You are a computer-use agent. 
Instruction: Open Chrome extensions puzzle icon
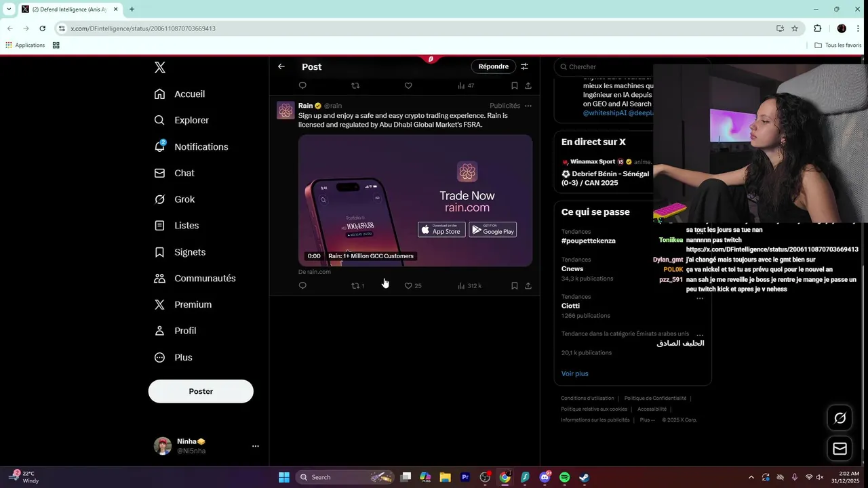817,28
